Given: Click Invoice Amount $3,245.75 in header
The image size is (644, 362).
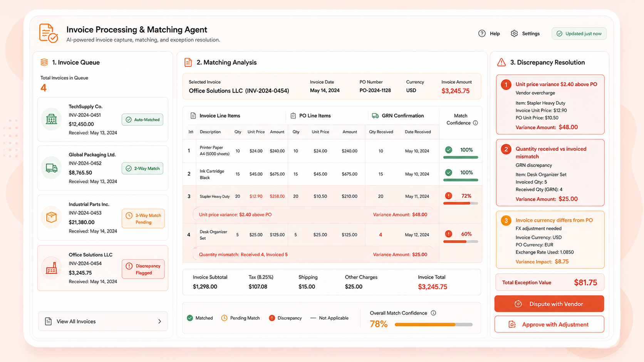Looking at the screenshot, I should click(x=455, y=91).
